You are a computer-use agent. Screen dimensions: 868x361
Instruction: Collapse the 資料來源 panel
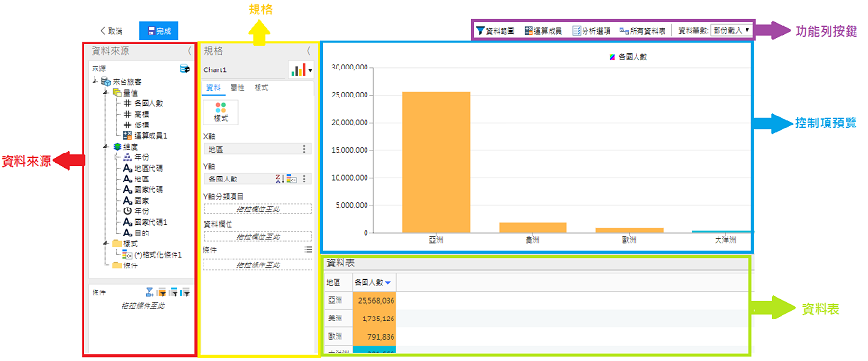pyautogui.click(x=189, y=51)
